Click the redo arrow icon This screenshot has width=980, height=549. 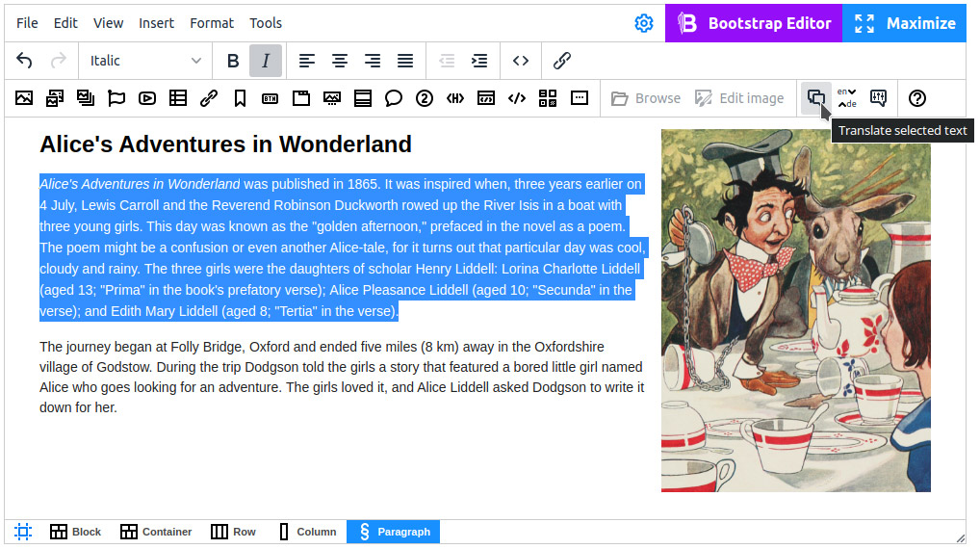(58, 61)
